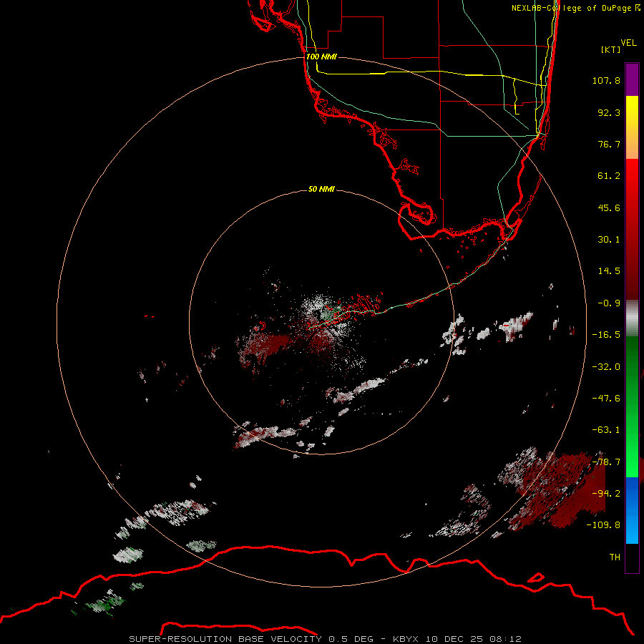Click the 100 NMI range ring label
Image resolution: width=644 pixels, height=644 pixels.
coord(321,57)
